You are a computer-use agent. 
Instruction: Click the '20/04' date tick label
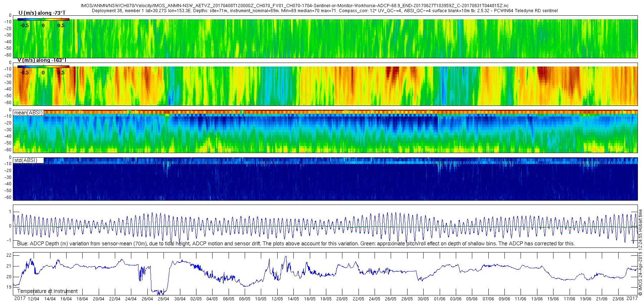pyautogui.click(x=99, y=299)
